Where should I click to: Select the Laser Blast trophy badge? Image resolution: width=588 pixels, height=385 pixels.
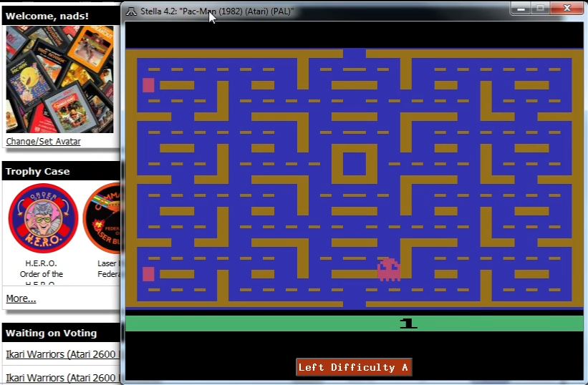click(x=102, y=218)
